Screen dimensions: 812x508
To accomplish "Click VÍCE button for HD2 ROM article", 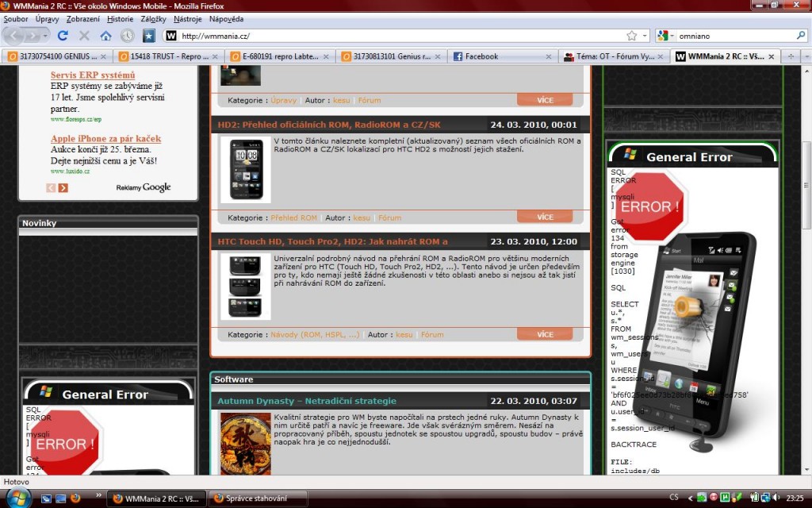I will tap(545, 217).
